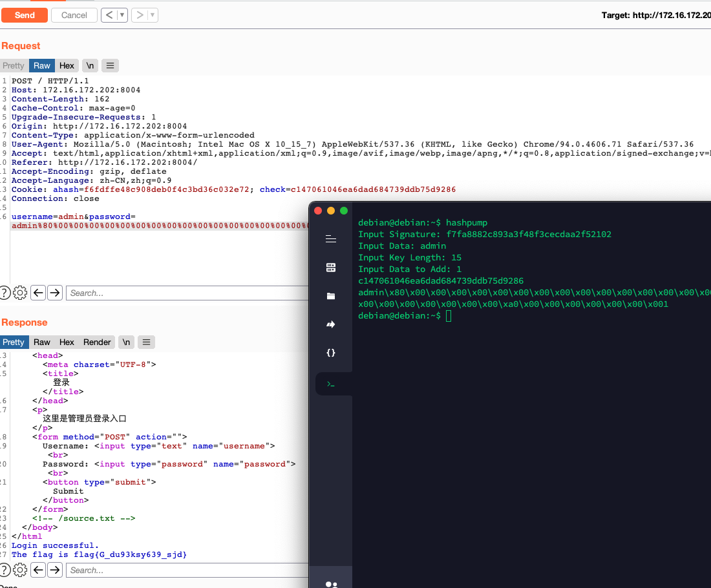Click the ahash cookie value f6fdffe48c908deb0f4c3bd36c032e72
Viewport: 711px width, 588px height.
tap(166, 189)
